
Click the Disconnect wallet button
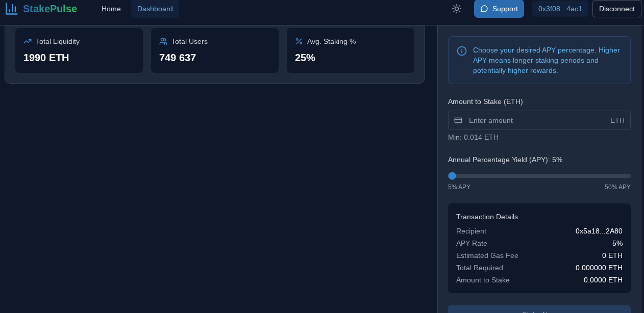[x=616, y=9]
